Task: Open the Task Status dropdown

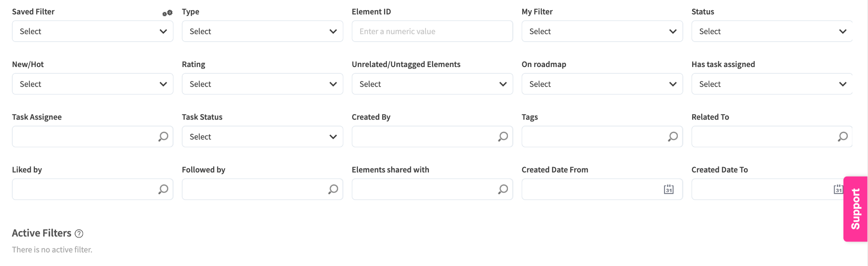Action: pyautogui.click(x=262, y=137)
